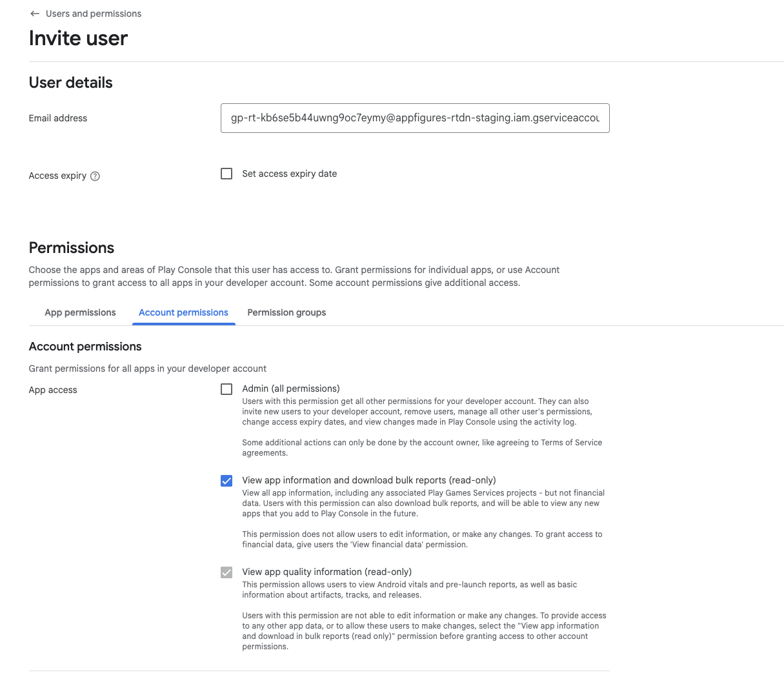Click the "Set access expiry date" label text

tap(289, 174)
